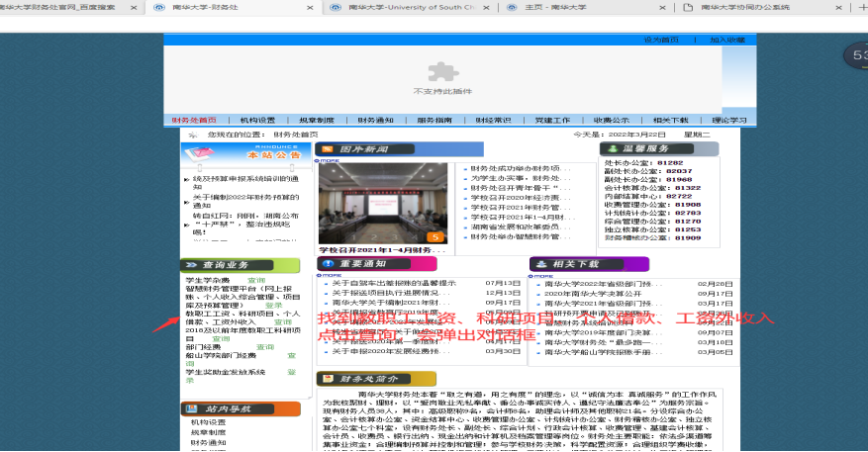Click the 相关下载 section header icon
868x452 pixels.
click(540, 264)
